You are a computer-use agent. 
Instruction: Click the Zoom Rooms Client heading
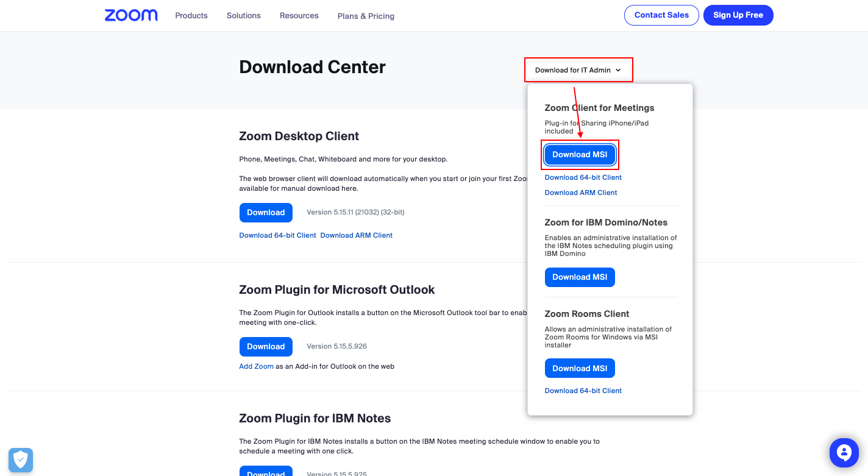point(587,314)
